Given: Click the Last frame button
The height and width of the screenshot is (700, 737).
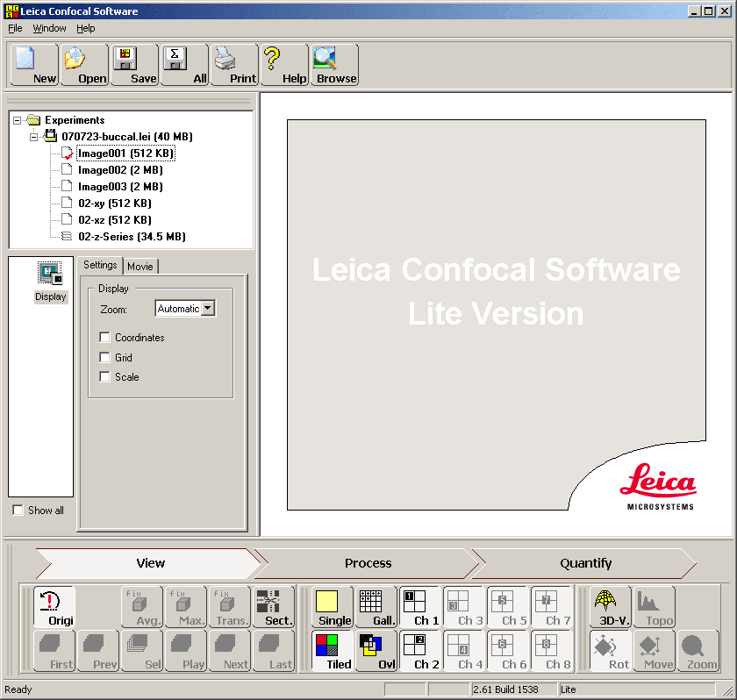Looking at the screenshot, I should tap(274, 651).
